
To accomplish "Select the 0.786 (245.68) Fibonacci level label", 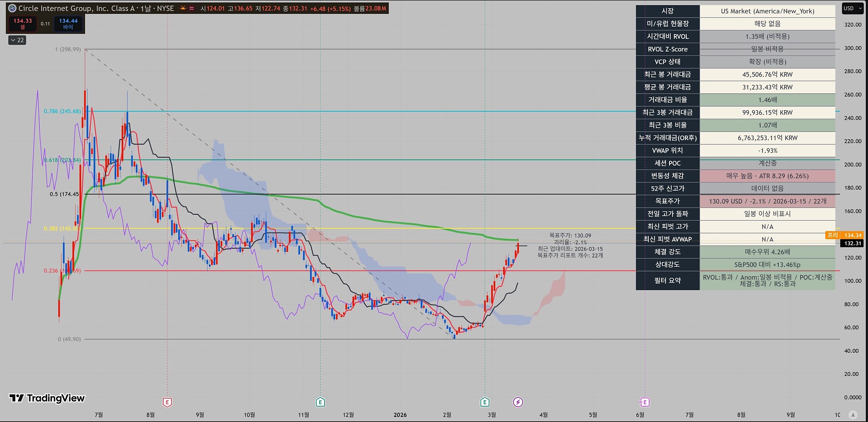I will [x=62, y=111].
